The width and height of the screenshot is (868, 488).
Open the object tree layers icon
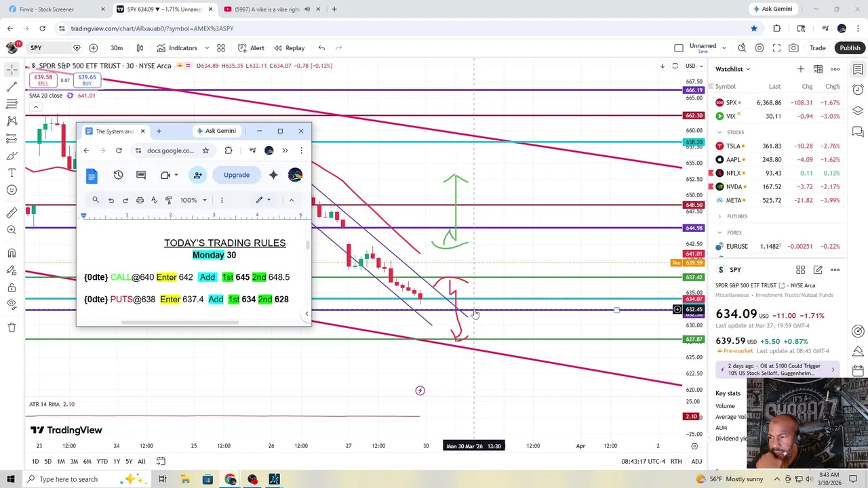click(x=858, y=110)
